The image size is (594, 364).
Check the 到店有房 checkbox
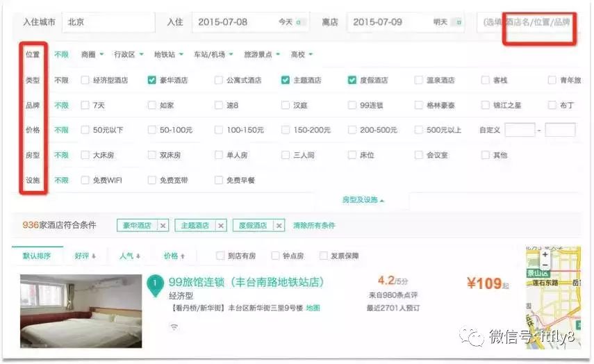point(220,256)
